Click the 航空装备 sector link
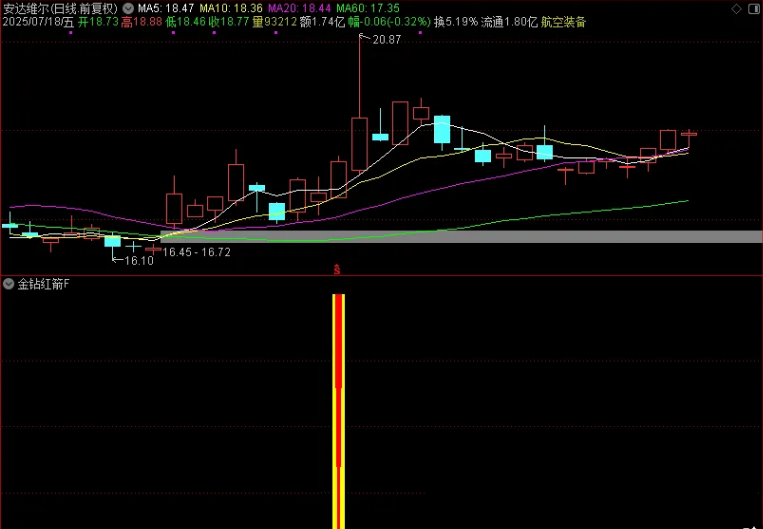Viewport: 763px width, 529px height. coord(564,21)
